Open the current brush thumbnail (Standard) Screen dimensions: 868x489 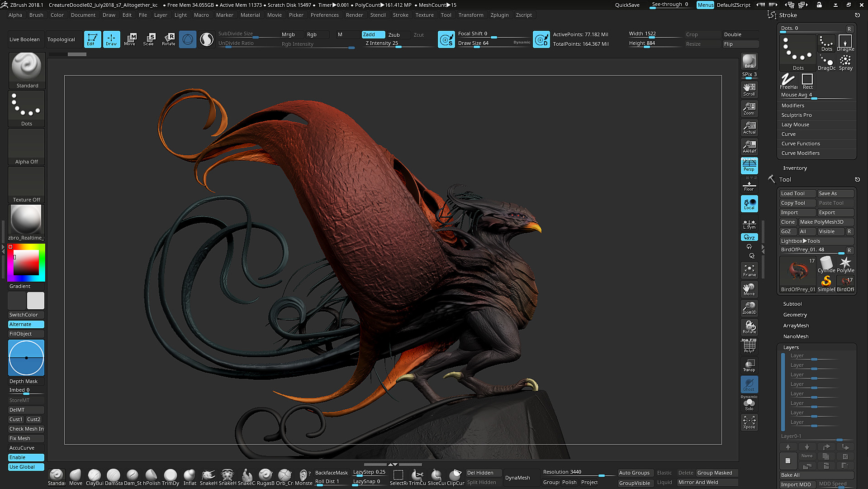click(27, 71)
